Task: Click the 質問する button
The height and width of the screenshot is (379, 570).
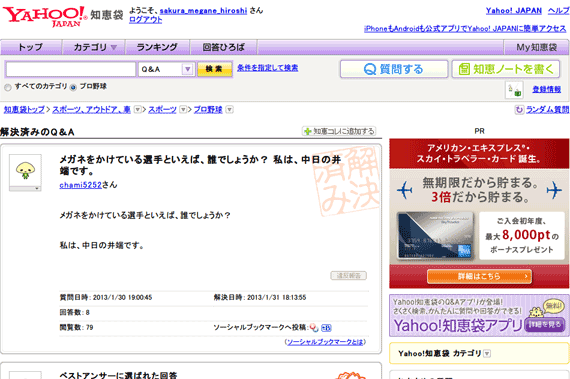Action: [394, 69]
